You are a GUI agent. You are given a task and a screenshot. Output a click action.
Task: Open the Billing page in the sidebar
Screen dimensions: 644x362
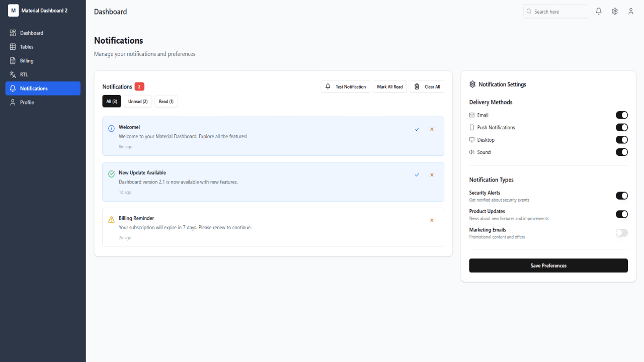43,60
